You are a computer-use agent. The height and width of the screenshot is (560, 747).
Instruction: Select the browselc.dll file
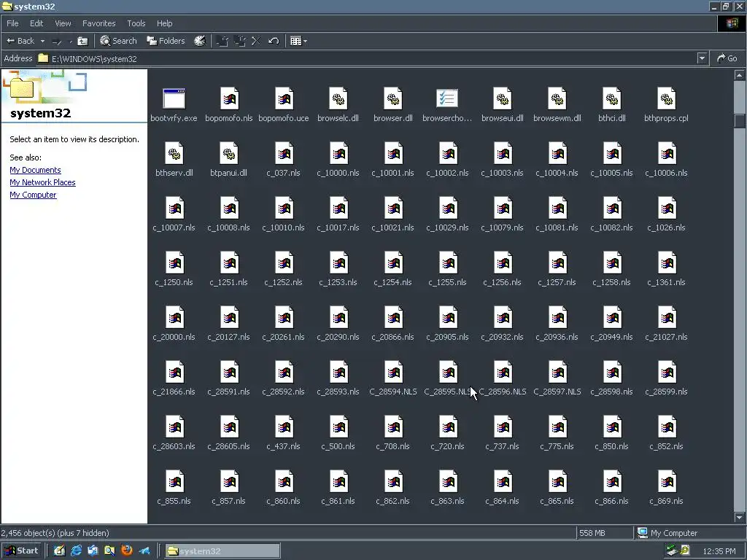(x=338, y=105)
